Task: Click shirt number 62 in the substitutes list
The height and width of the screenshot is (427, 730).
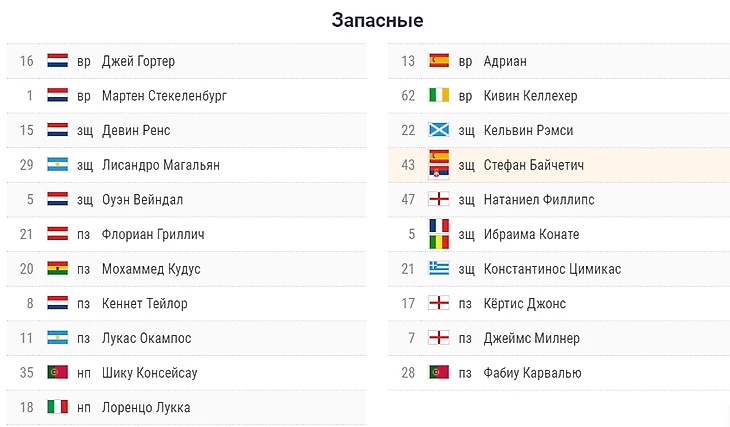Action: coord(407,96)
